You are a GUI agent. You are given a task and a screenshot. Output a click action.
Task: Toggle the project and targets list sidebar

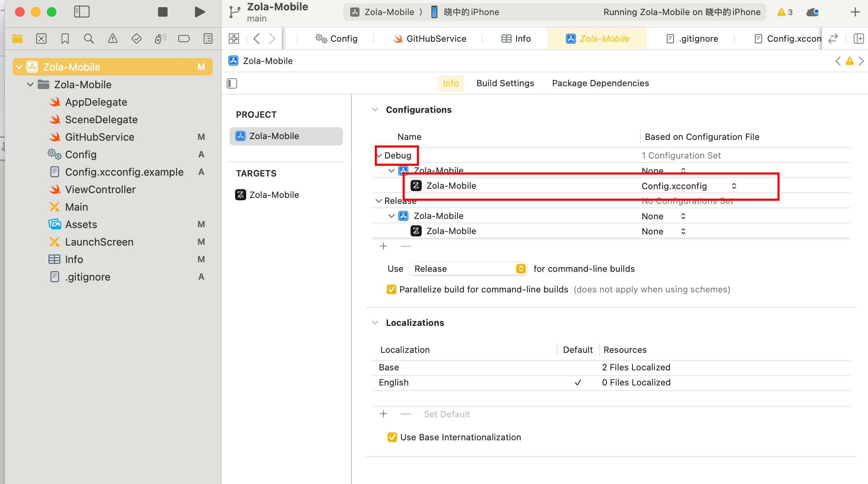[x=232, y=83]
